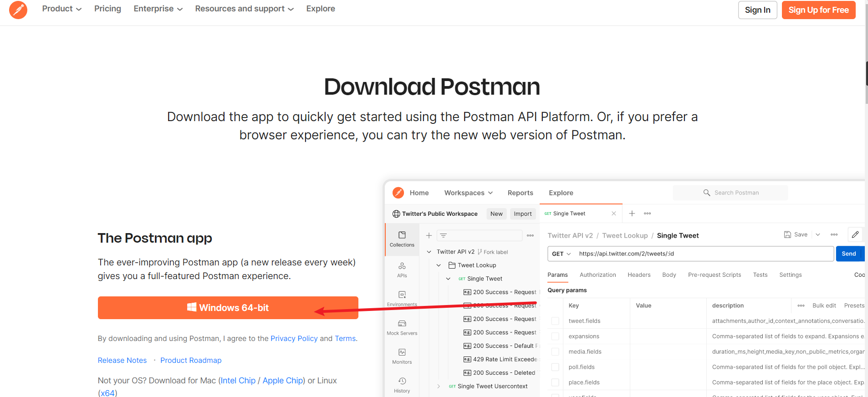Enable the media.fields parameter checkbox
This screenshot has height=397, width=868.
555,352
